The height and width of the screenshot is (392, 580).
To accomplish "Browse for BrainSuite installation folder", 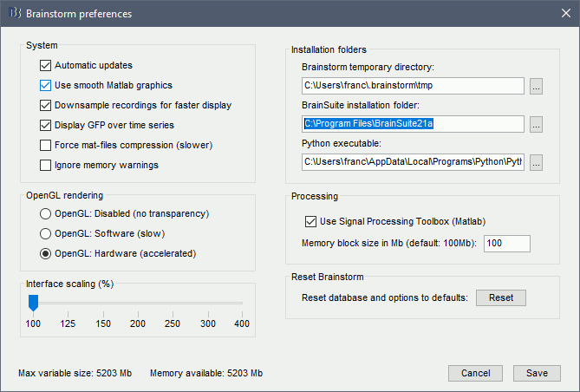I will tap(536, 124).
